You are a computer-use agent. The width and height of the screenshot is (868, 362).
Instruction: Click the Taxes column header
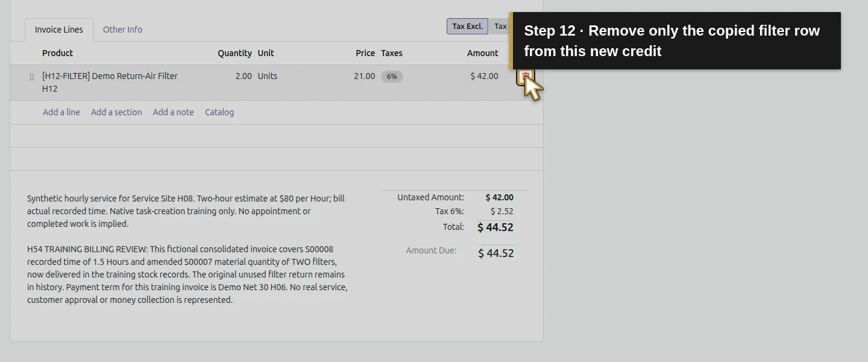click(392, 53)
